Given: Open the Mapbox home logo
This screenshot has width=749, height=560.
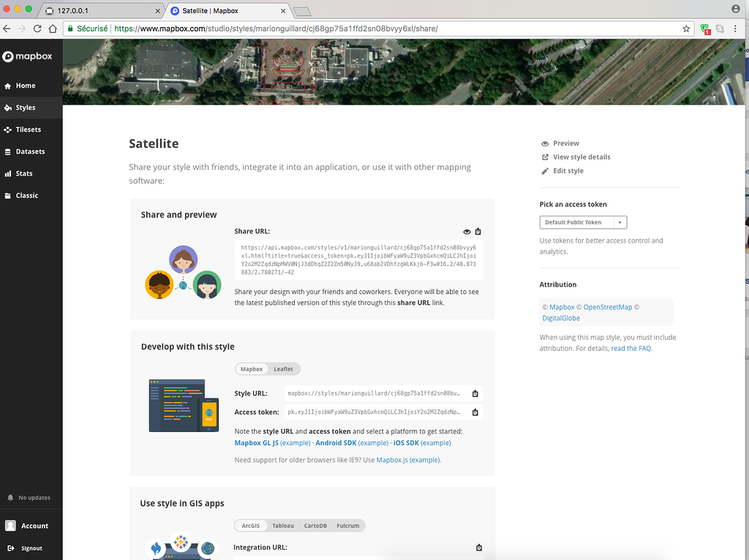Looking at the screenshot, I should 30,56.
